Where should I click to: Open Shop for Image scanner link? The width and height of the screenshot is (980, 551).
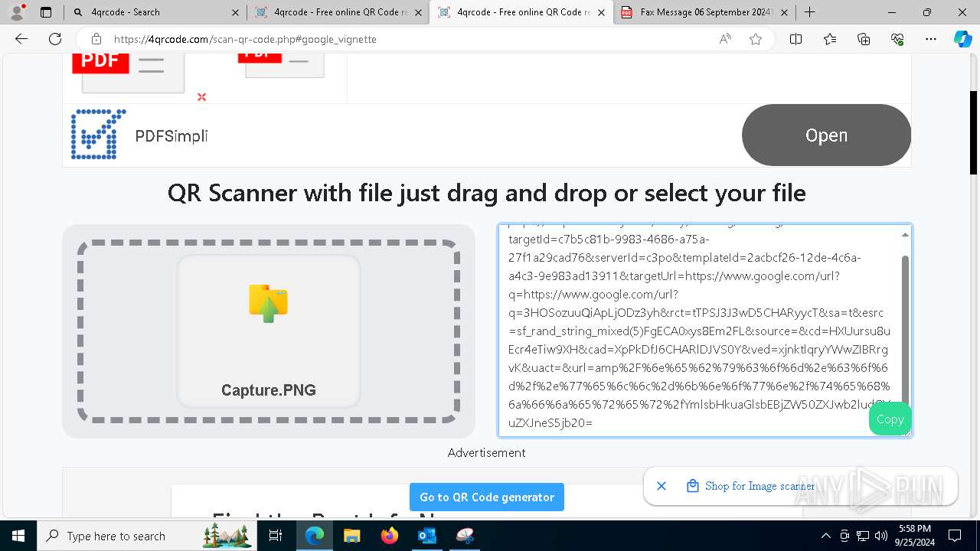point(759,486)
